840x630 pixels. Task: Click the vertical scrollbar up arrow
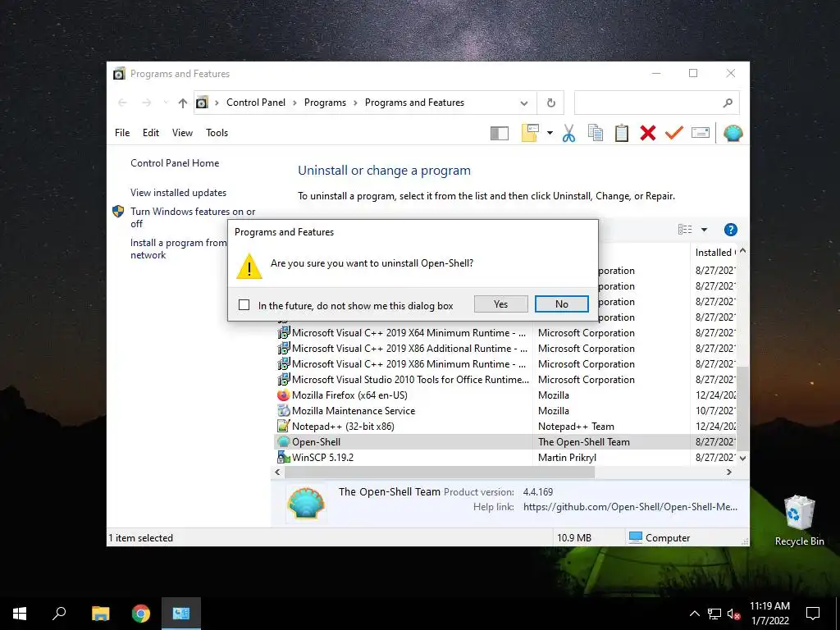click(x=742, y=251)
